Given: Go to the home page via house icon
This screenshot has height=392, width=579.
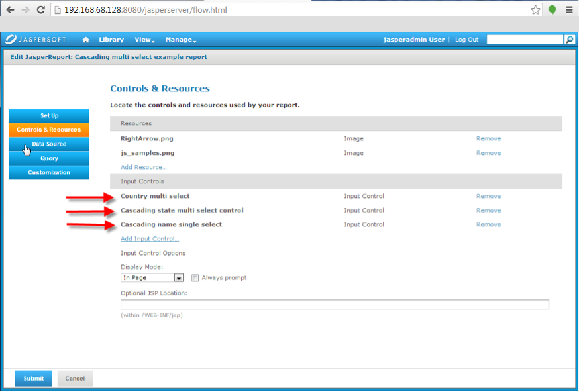Looking at the screenshot, I should [x=85, y=40].
